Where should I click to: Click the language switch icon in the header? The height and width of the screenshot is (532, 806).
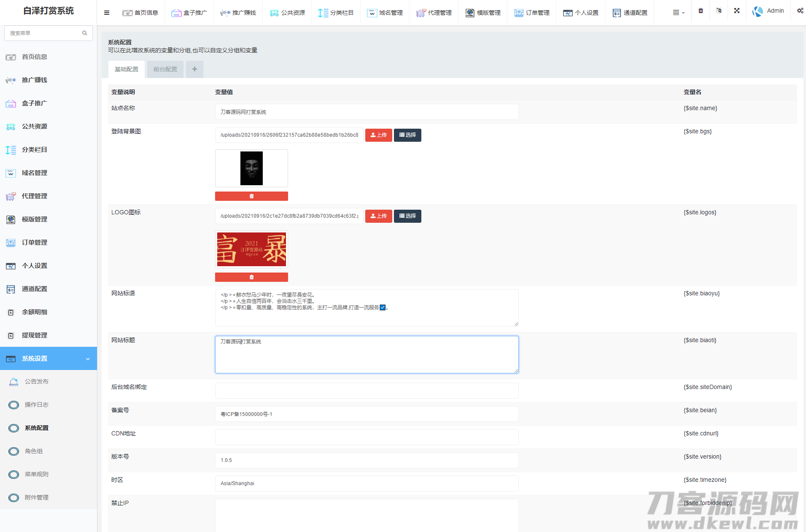719,11
